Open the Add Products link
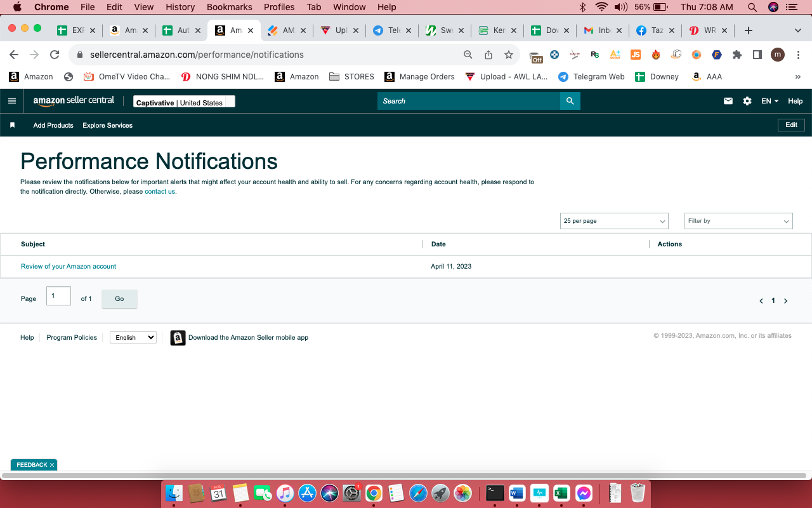 coord(53,126)
